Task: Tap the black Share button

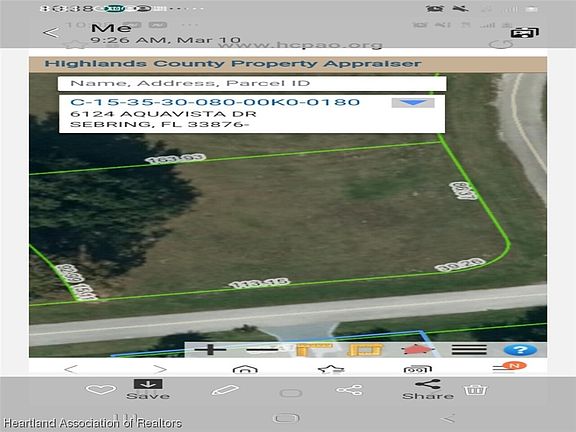Action: click(x=428, y=389)
